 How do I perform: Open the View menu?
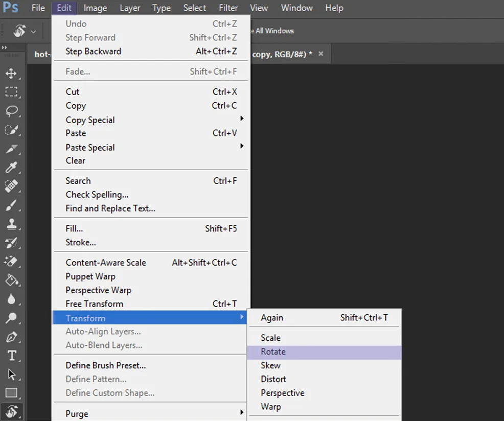[x=259, y=8]
